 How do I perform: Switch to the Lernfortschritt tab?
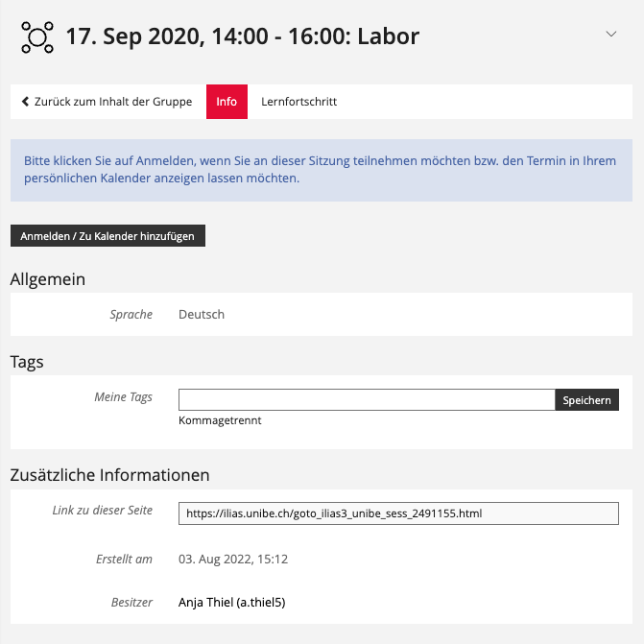point(298,102)
